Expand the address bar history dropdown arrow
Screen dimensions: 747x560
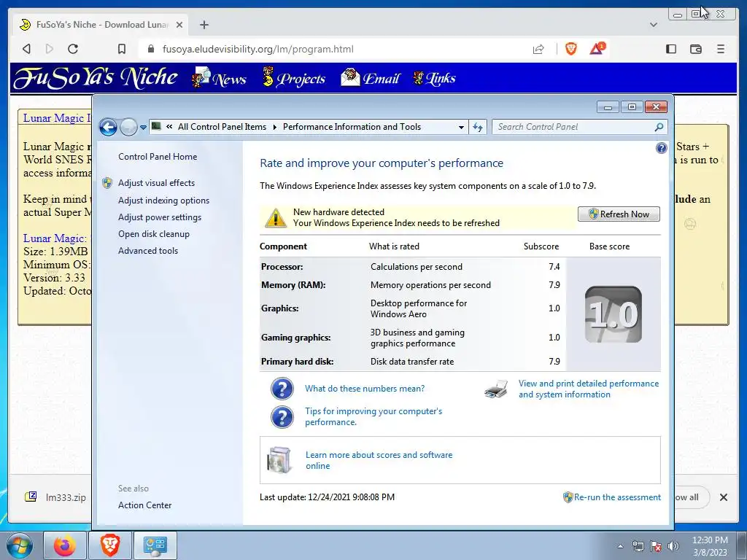pos(461,127)
